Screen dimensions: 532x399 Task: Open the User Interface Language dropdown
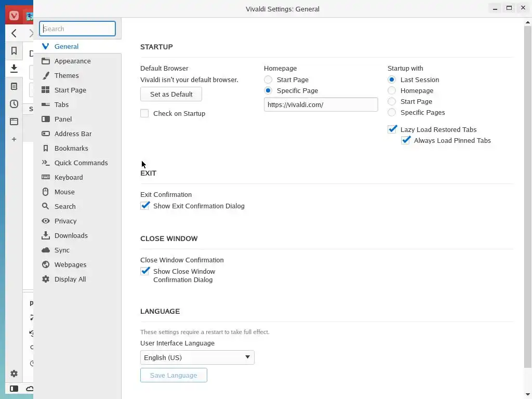point(197,357)
